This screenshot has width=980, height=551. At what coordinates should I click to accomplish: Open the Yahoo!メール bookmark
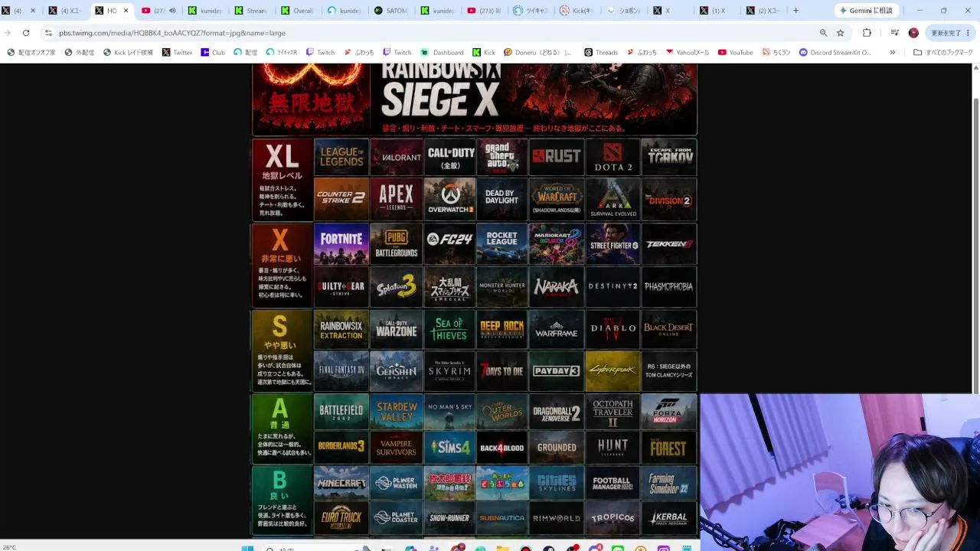pyautogui.click(x=688, y=53)
